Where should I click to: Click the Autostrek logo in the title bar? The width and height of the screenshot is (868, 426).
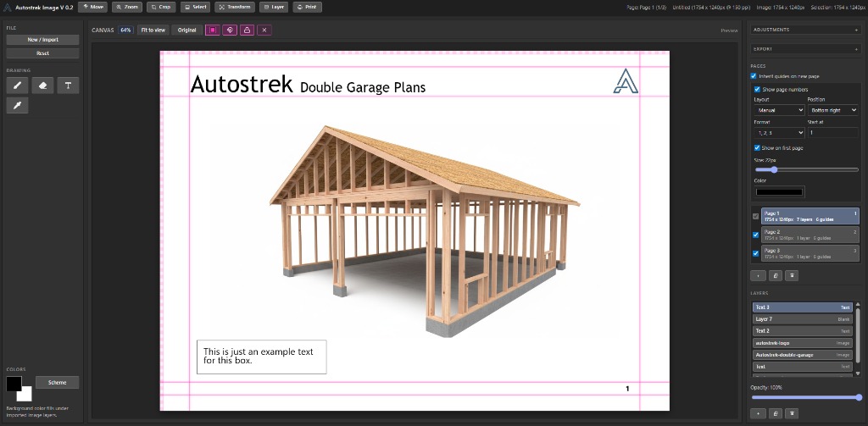tap(8, 7)
